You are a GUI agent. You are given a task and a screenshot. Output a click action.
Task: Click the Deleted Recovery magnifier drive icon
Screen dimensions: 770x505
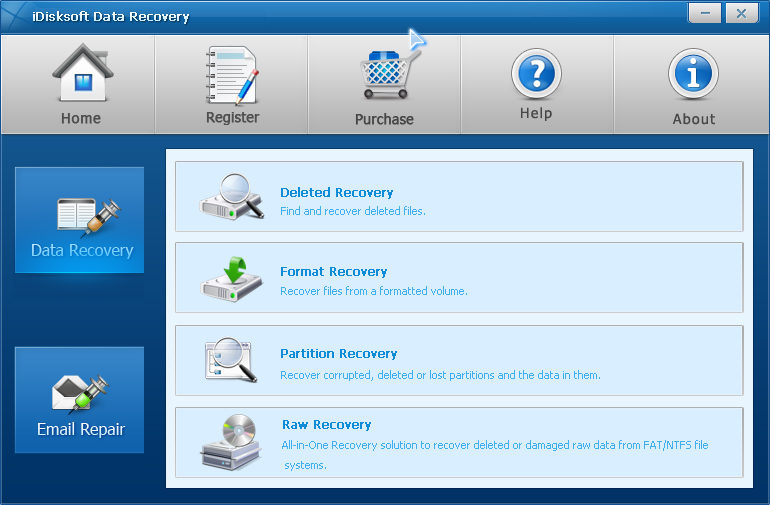coord(231,196)
